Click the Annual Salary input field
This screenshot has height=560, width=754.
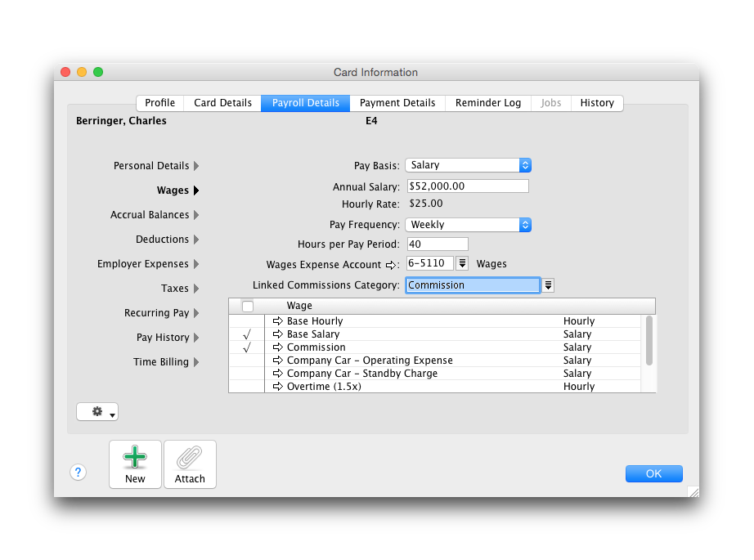468,186
